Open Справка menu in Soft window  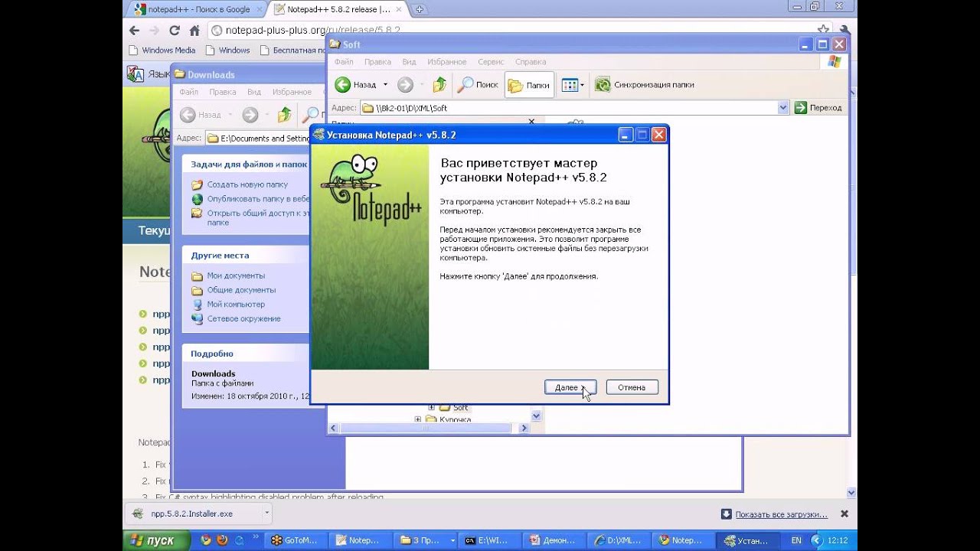[531, 62]
